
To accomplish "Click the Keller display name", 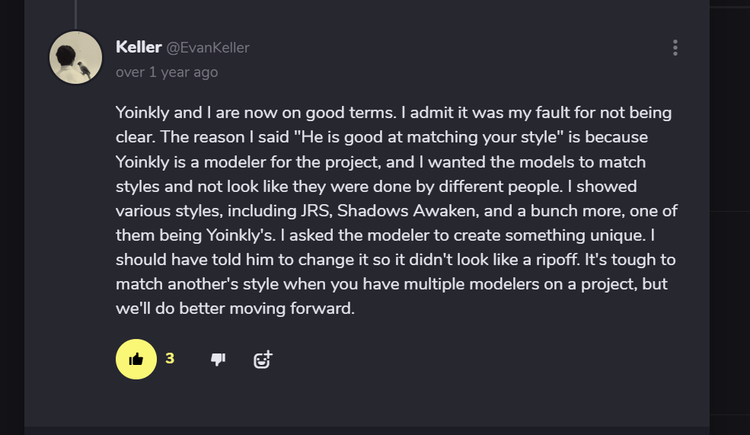I will click(x=139, y=47).
